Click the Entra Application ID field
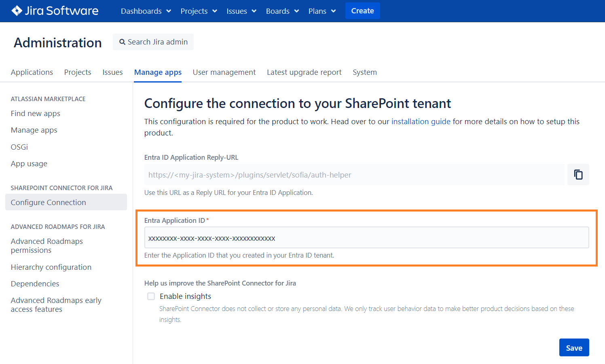This screenshot has width=605, height=364. pyautogui.click(x=366, y=238)
